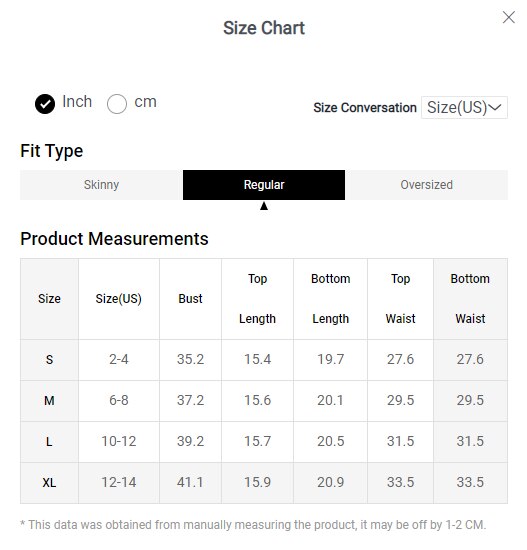
Task: Click the Size column header
Action: click(49, 299)
